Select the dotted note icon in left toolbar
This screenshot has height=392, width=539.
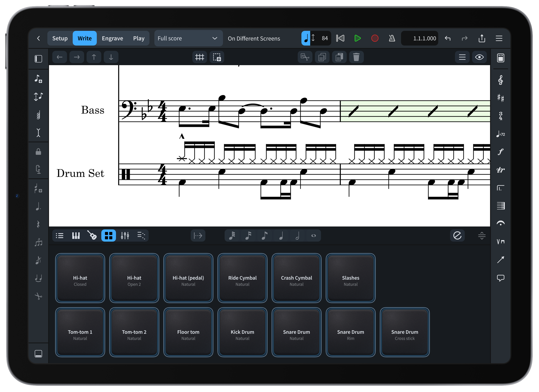(x=39, y=206)
